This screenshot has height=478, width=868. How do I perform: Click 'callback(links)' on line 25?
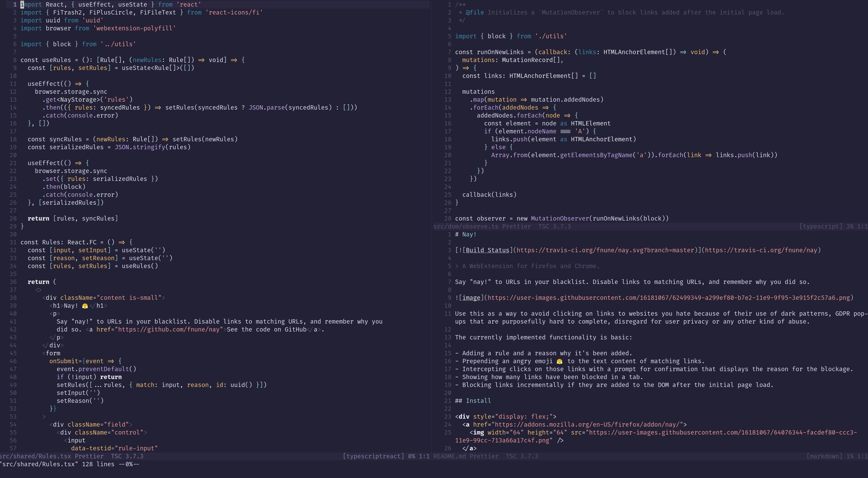click(x=489, y=195)
